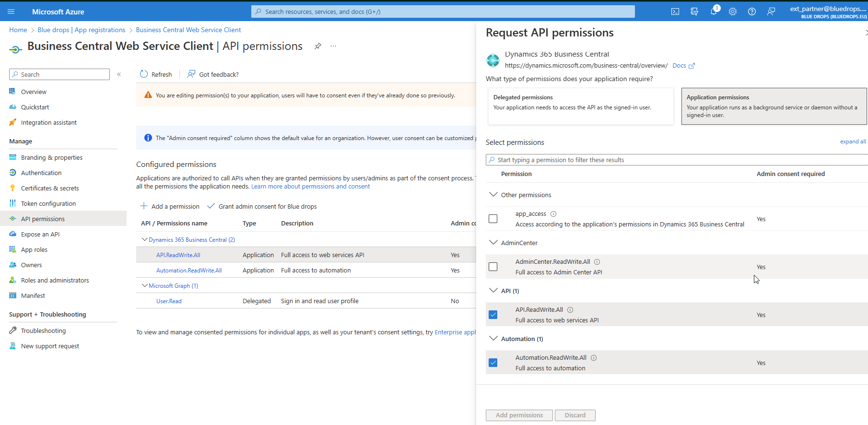Open Cloud Shell icon in top bar
The width and height of the screenshot is (868, 425).
[x=675, y=12]
